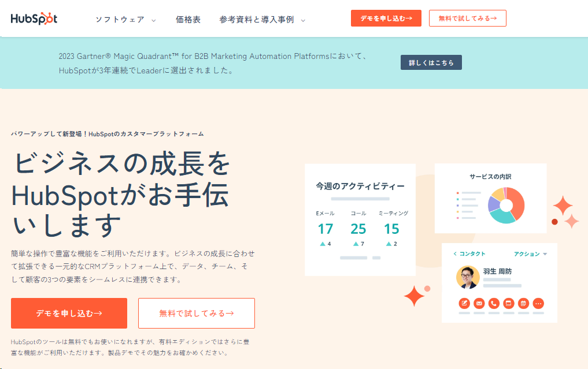Click the サービスの内訳 card title
588x369 pixels.
click(x=490, y=177)
